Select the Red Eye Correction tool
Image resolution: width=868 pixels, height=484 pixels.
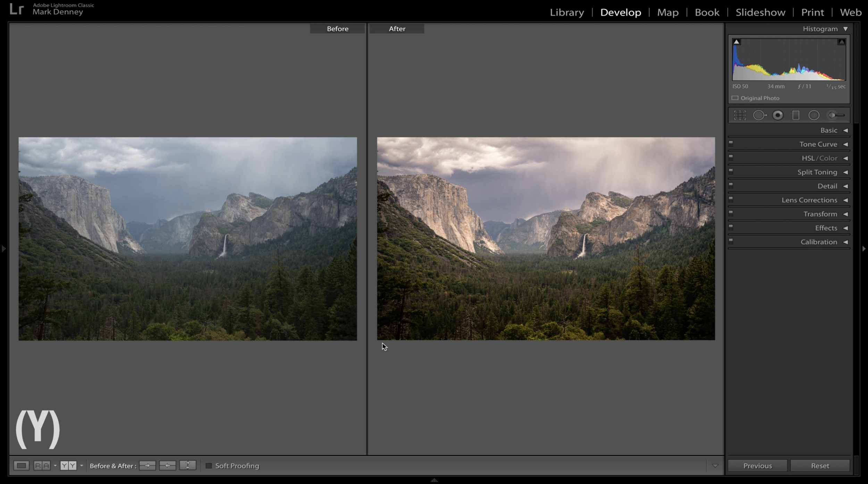point(778,115)
